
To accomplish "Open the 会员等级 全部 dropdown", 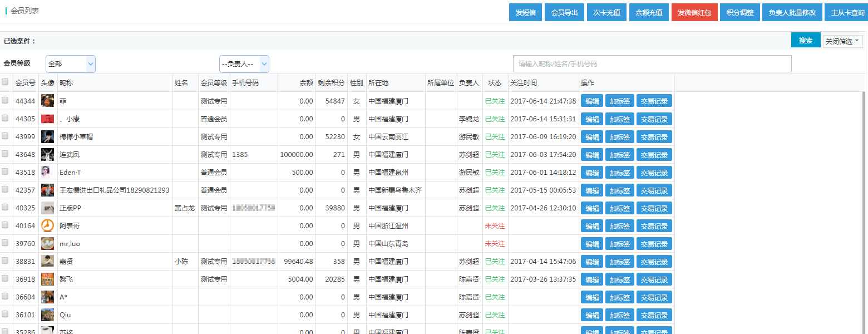I will [x=71, y=64].
